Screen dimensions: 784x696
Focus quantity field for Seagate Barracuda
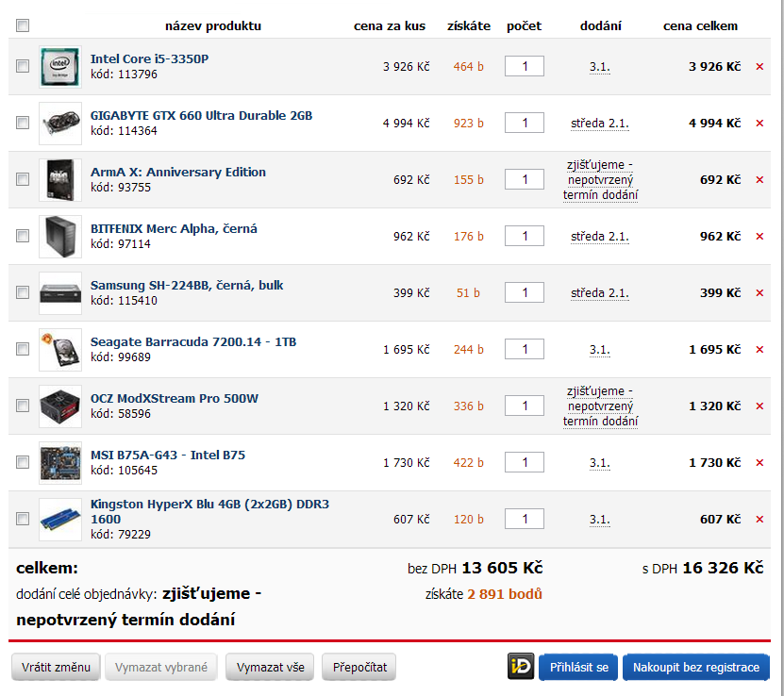coord(525,349)
